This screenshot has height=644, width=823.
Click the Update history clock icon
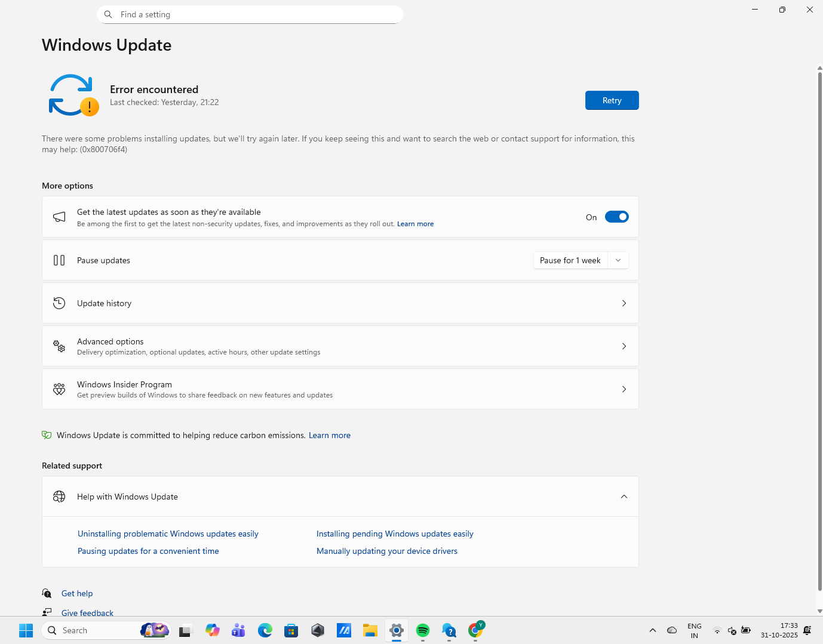pos(59,303)
